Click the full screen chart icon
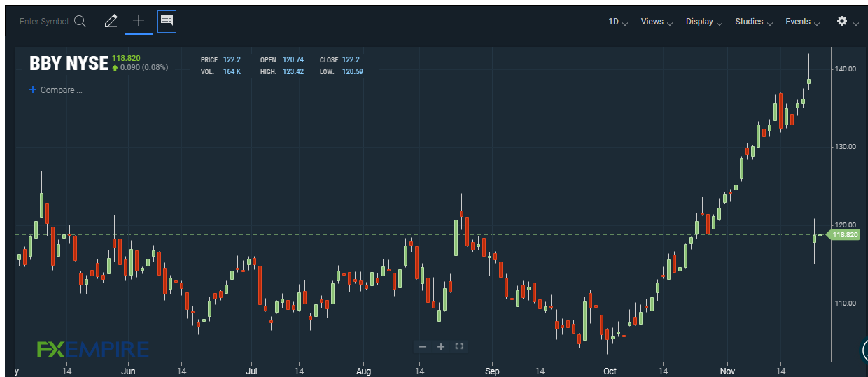The image size is (868, 377). point(459,346)
